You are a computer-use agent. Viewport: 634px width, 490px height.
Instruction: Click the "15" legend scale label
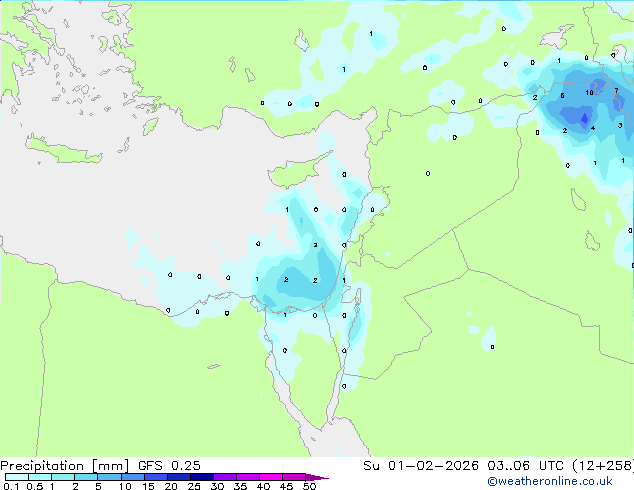(x=148, y=486)
